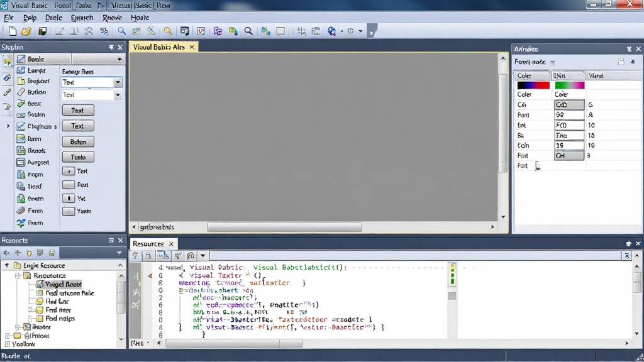Click the 19 value input field
This screenshot has height=362, width=644.
(569, 145)
